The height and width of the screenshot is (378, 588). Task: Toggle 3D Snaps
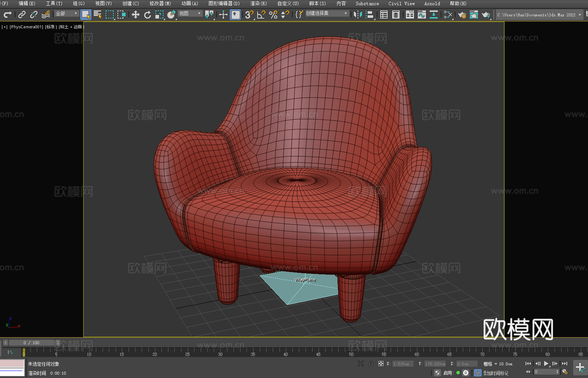[x=249, y=14]
